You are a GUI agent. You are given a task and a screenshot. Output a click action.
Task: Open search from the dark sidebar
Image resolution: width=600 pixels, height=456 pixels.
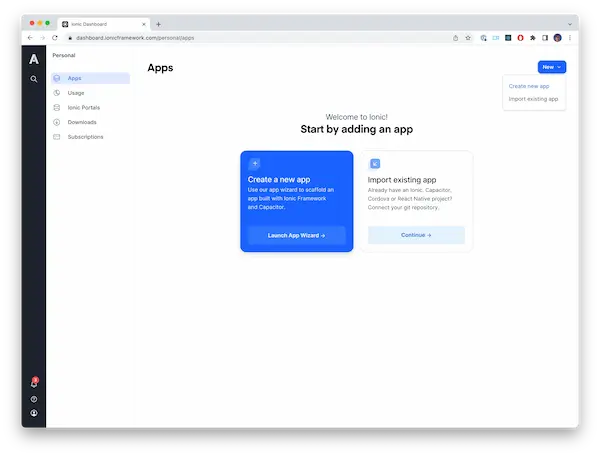coord(34,79)
